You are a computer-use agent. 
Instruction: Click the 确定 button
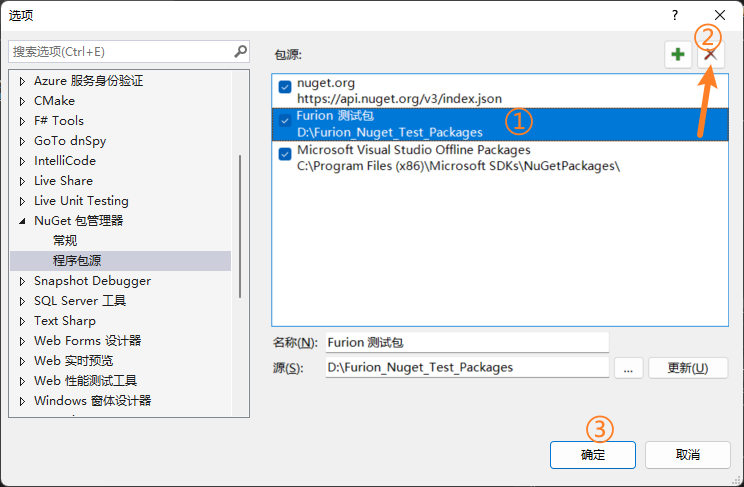[x=592, y=454]
